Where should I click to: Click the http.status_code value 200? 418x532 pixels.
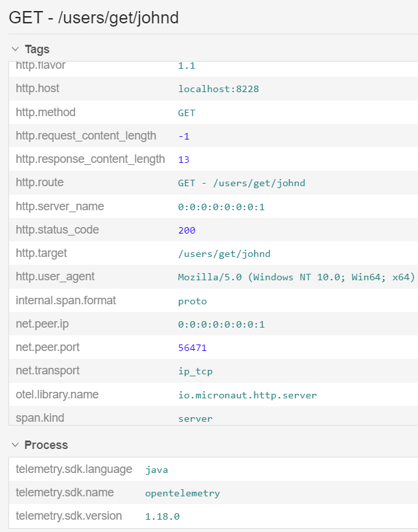[x=186, y=230]
